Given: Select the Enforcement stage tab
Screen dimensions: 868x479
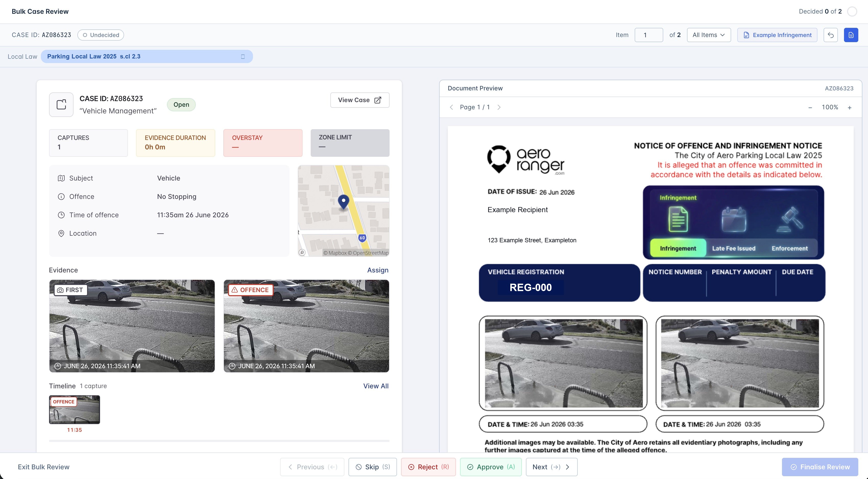Looking at the screenshot, I should tap(789, 248).
